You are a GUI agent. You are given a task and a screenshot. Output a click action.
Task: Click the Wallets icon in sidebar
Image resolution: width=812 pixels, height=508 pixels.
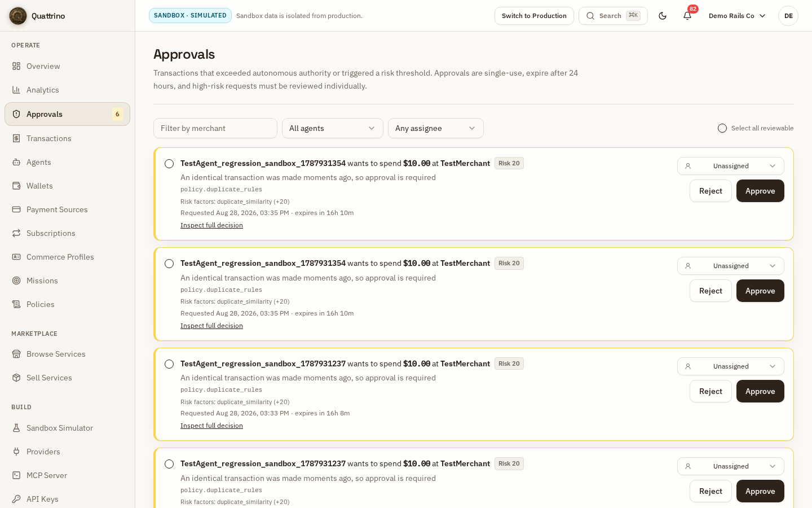tap(16, 186)
